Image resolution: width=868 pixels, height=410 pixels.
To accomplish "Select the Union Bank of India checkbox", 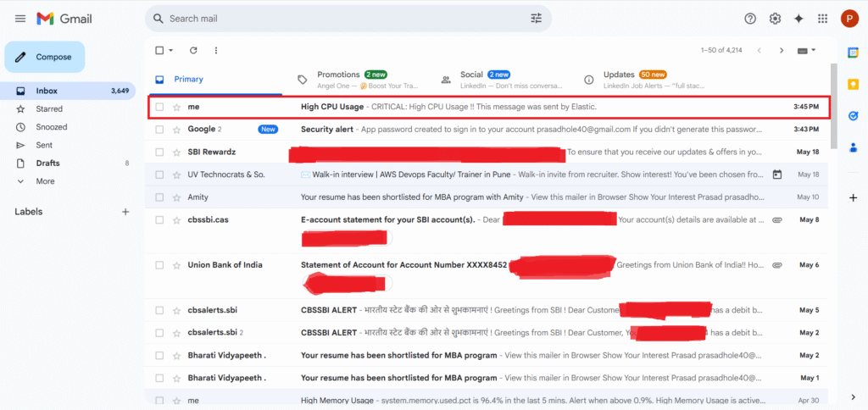I will [159, 265].
